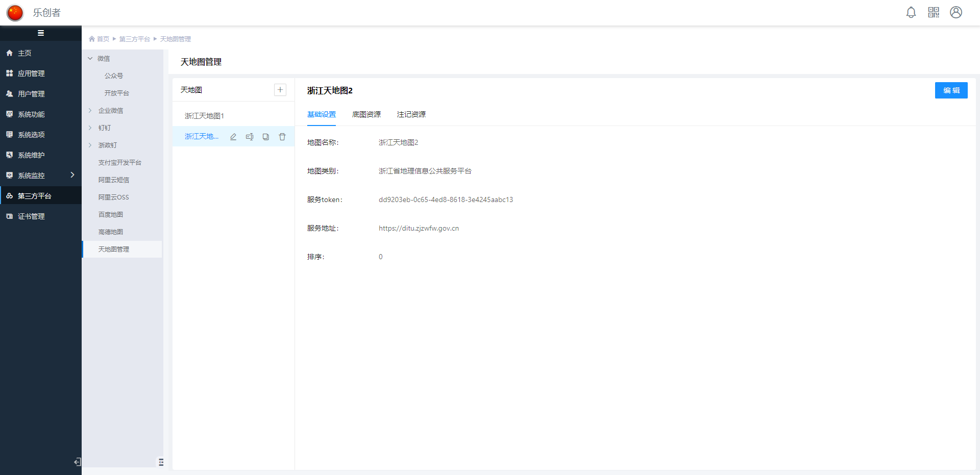Click the pencil edit icon for selected map
Viewport: 980px width, 475px height.
(x=233, y=137)
